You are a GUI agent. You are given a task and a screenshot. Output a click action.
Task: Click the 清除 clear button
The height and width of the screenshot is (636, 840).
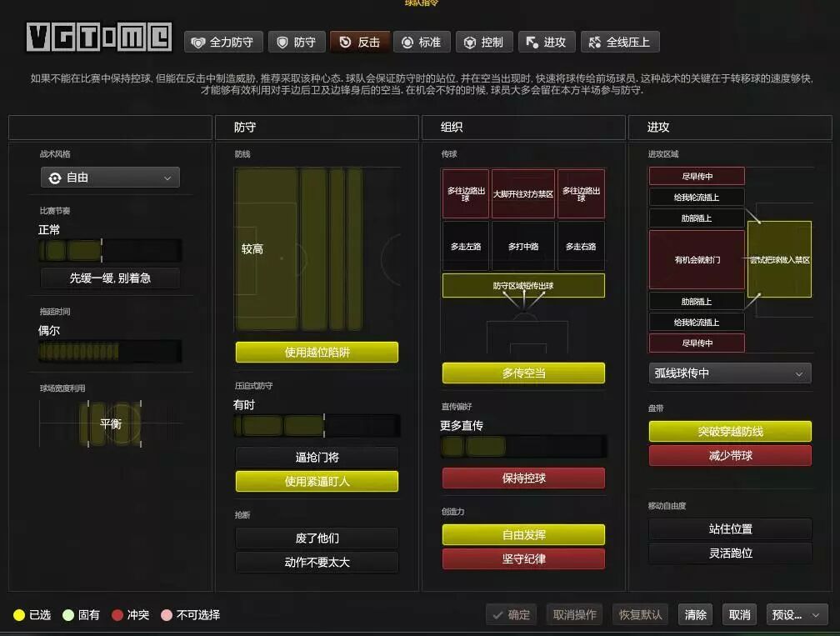695,614
